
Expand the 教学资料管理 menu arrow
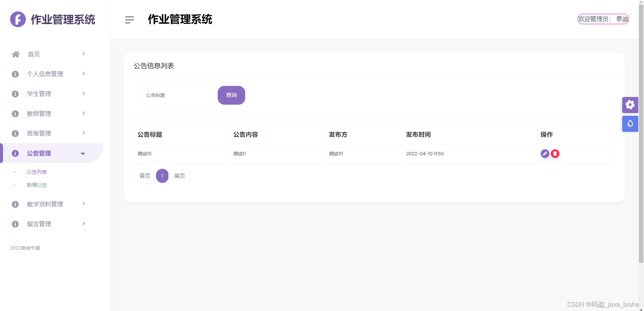[x=84, y=204]
